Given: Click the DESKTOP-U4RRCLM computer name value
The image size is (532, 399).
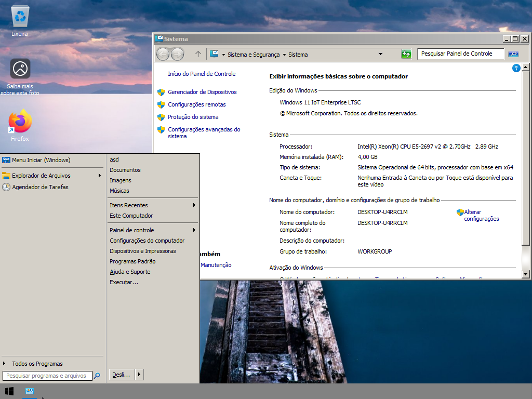Looking at the screenshot, I should [382, 212].
